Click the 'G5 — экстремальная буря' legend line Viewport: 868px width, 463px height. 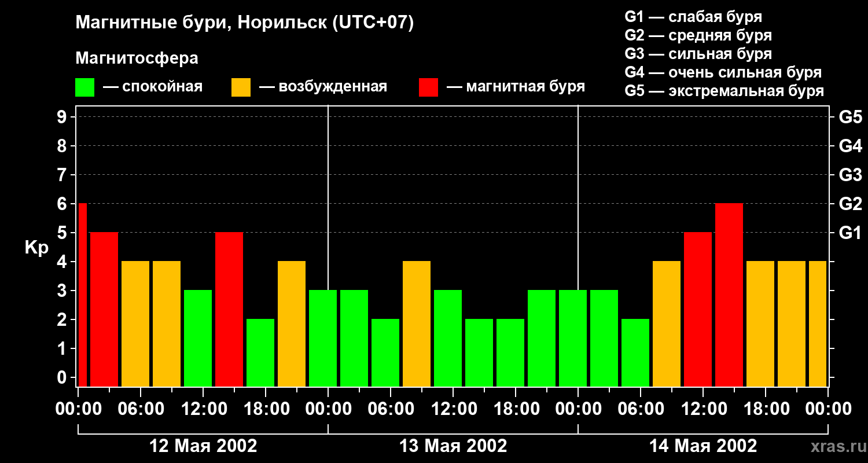point(724,91)
